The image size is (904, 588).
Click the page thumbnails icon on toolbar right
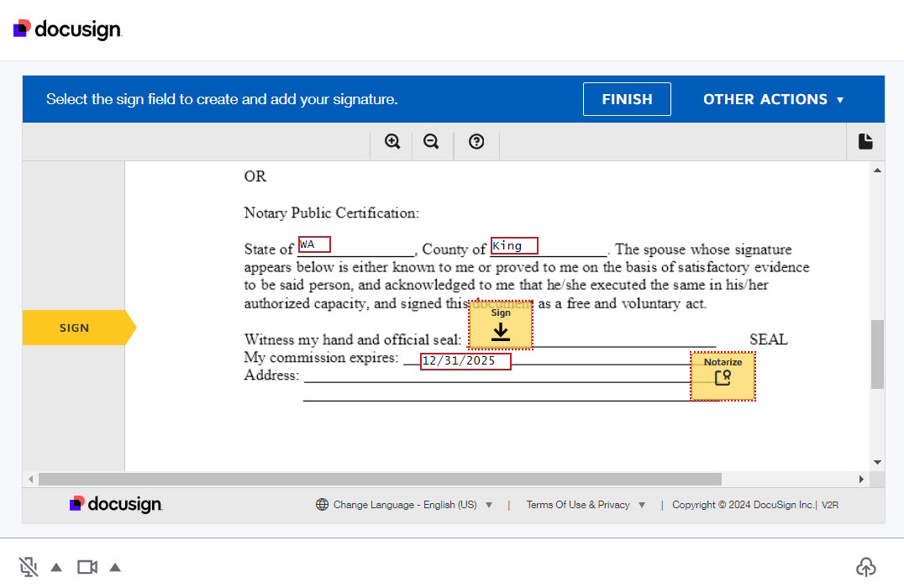(865, 141)
